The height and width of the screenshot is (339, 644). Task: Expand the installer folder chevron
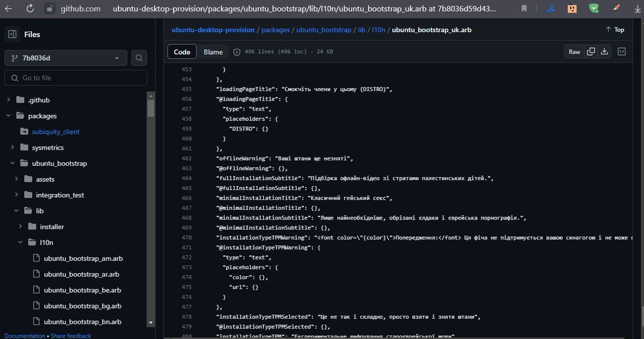coord(20,227)
